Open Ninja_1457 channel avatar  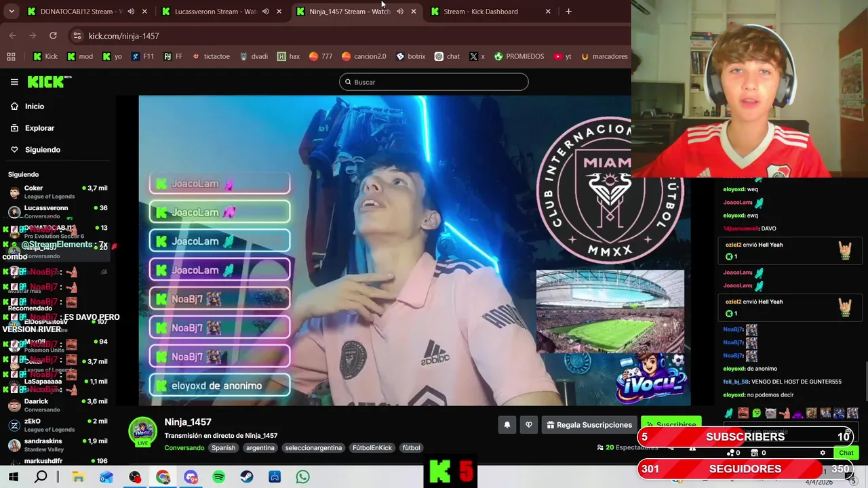click(x=142, y=431)
